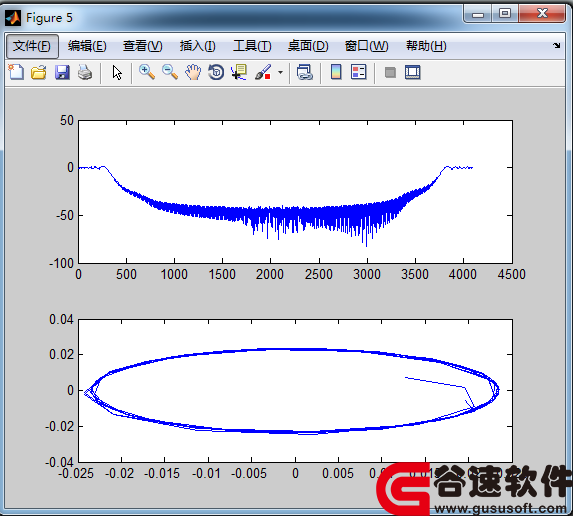
Task: Select the Pan hand tool
Action: tap(193, 72)
